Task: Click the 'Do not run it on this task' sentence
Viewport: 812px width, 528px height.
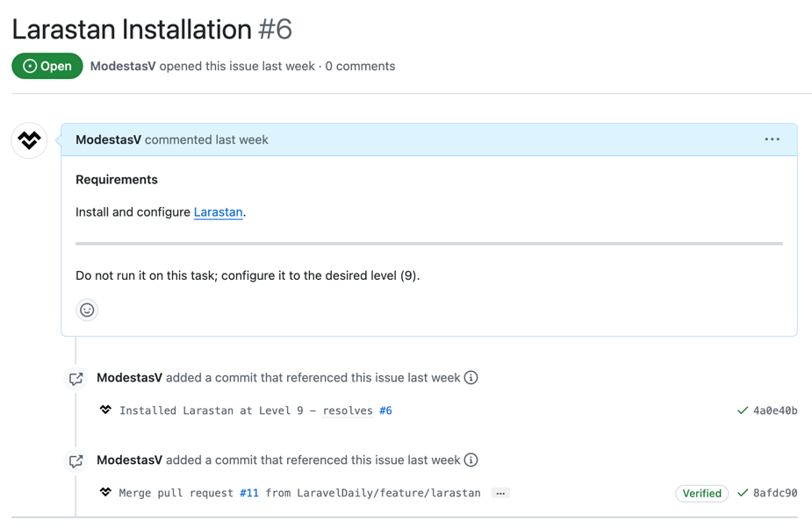Action: tap(248, 275)
